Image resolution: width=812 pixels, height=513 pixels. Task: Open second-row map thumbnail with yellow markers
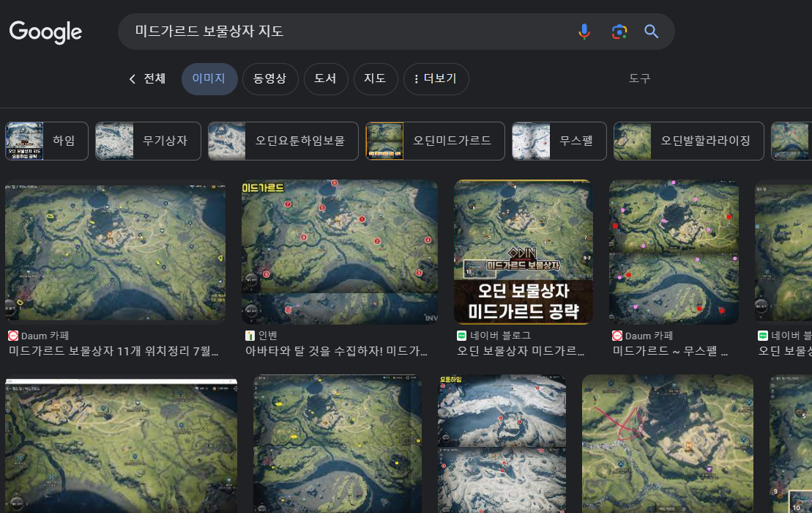coord(337,444)
